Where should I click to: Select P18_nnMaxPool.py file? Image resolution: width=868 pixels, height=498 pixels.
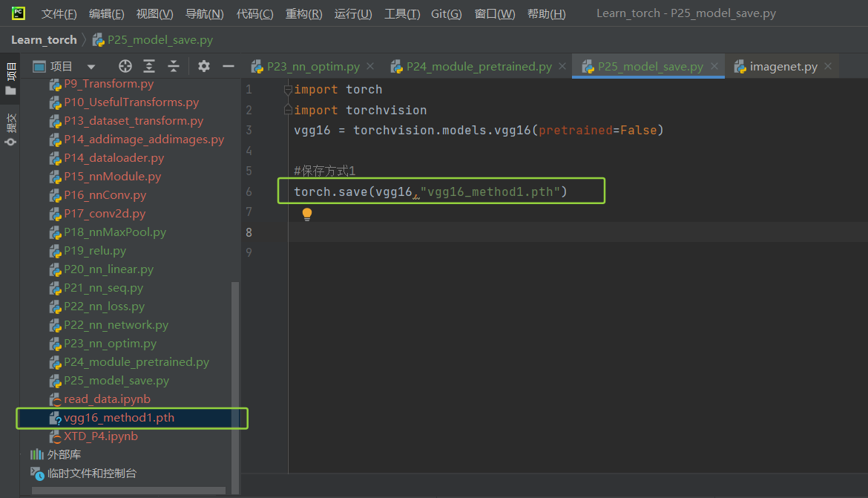point(114,232)
